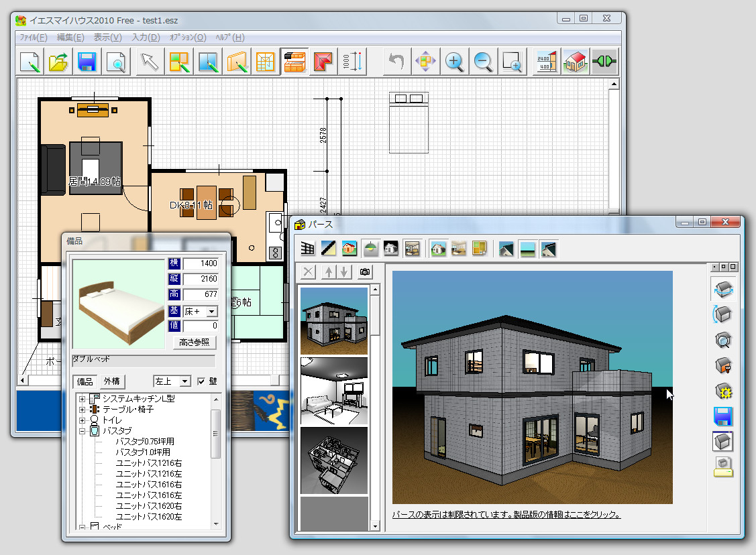Open the 編集(E) menu
Viewport: 756px width, 555px height.
(70, 37)
